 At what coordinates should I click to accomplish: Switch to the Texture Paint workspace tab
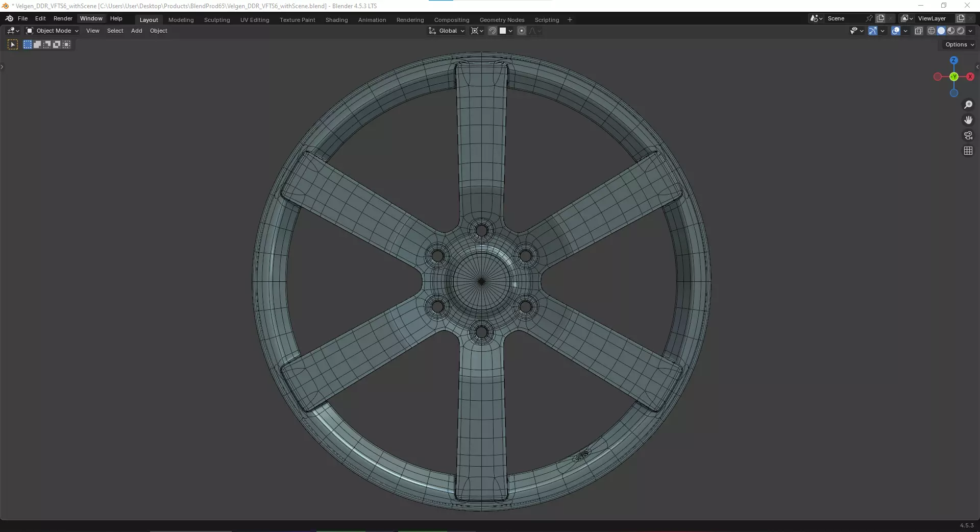pos(298,20)
